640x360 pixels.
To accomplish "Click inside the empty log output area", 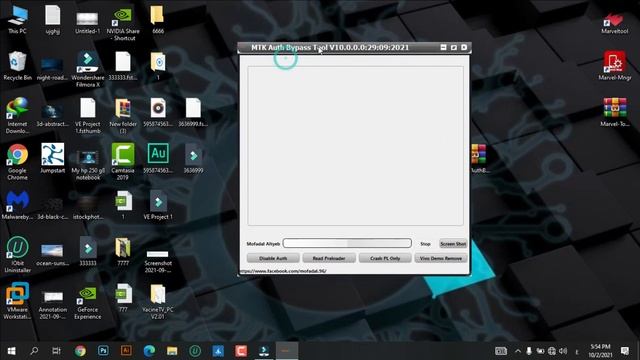I will (x=355, y=146).
